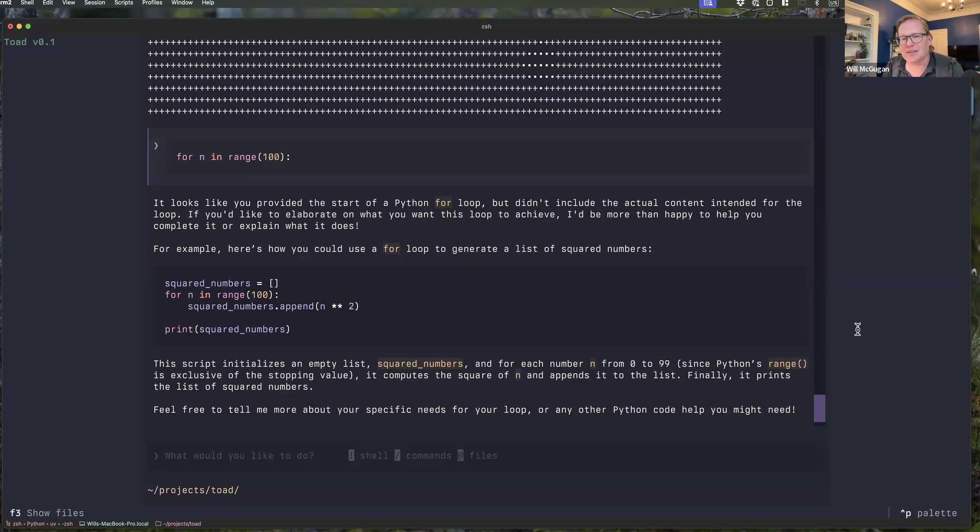Screen dimensions: 980x532
Task: Click the prompt chevron beside the for loop
Action: click(x=156, y=146)
